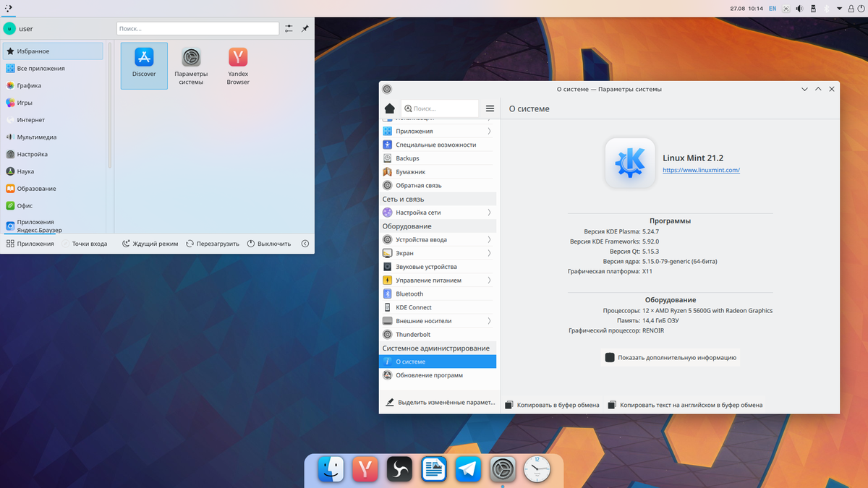Open Звуковые устройства settings
The image size is (868, 488).
[x=438, y=267]
